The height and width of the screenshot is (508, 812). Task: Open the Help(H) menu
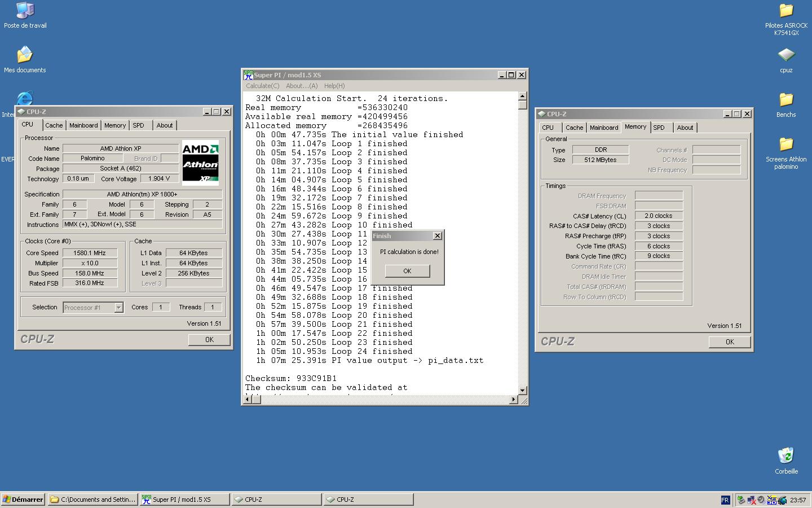[334, 86]
